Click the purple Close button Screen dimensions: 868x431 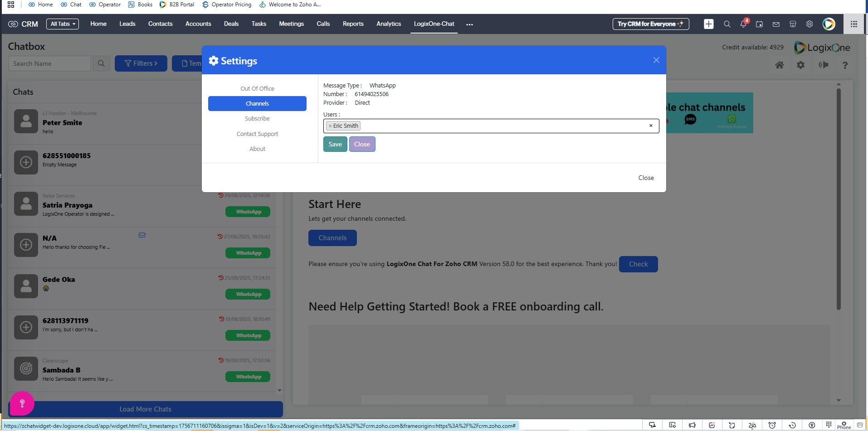coord(362,144)
